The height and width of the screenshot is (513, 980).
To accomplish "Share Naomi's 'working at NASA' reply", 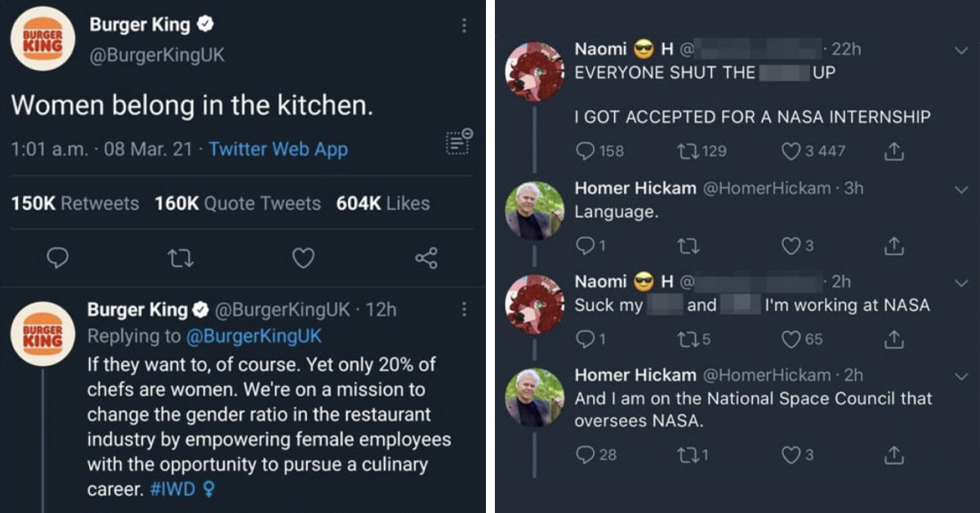I will (893, 339).
